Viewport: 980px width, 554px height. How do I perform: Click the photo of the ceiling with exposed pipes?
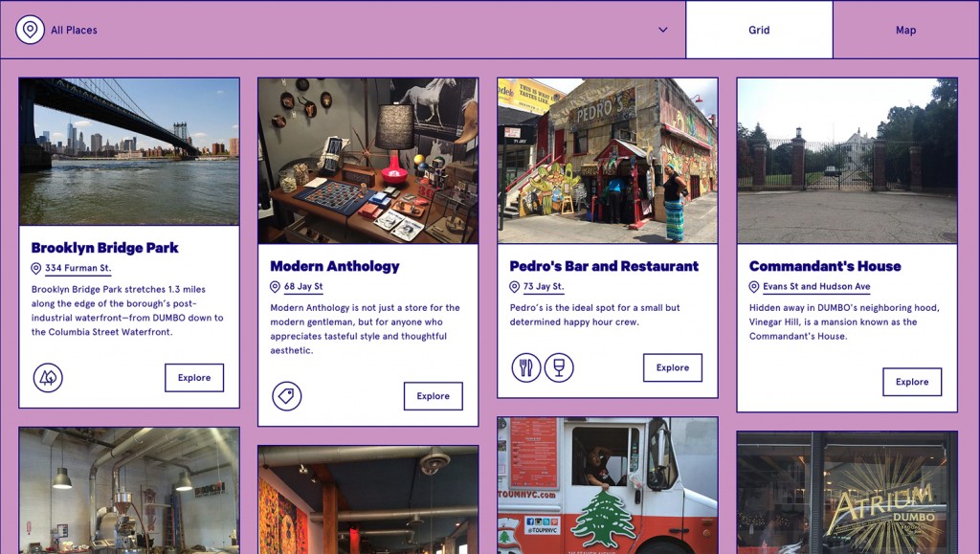368,499
